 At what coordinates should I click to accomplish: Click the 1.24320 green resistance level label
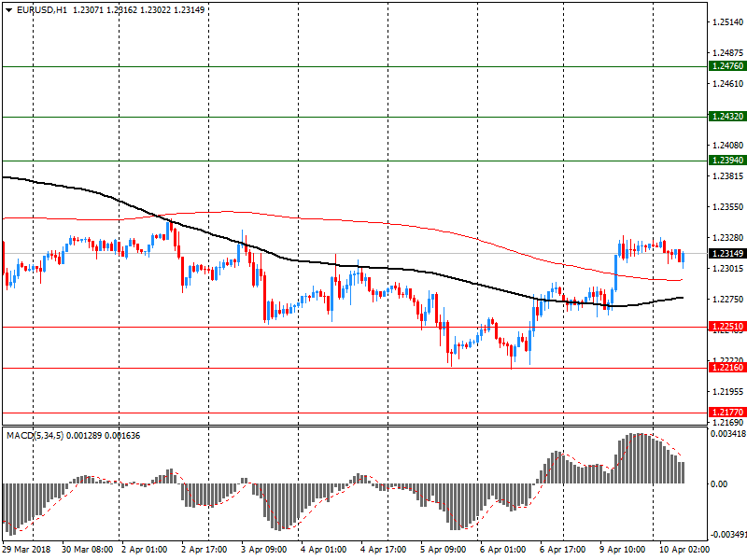point(727,116)
